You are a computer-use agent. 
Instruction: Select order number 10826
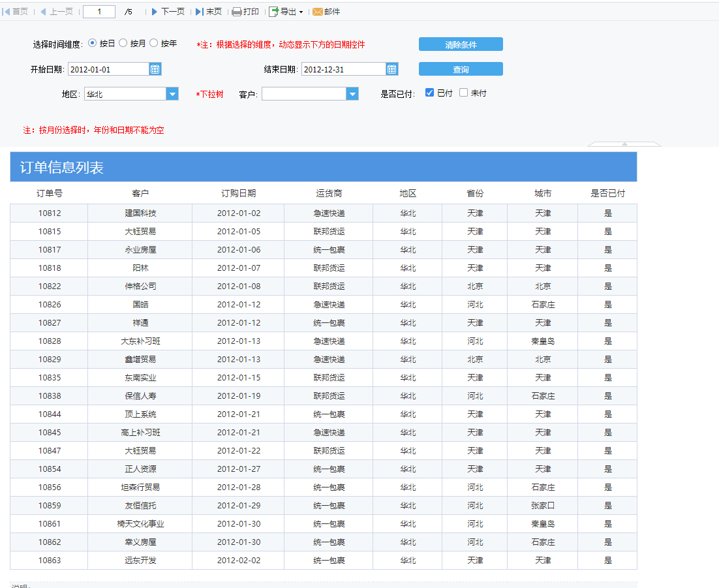pos(50,305)
